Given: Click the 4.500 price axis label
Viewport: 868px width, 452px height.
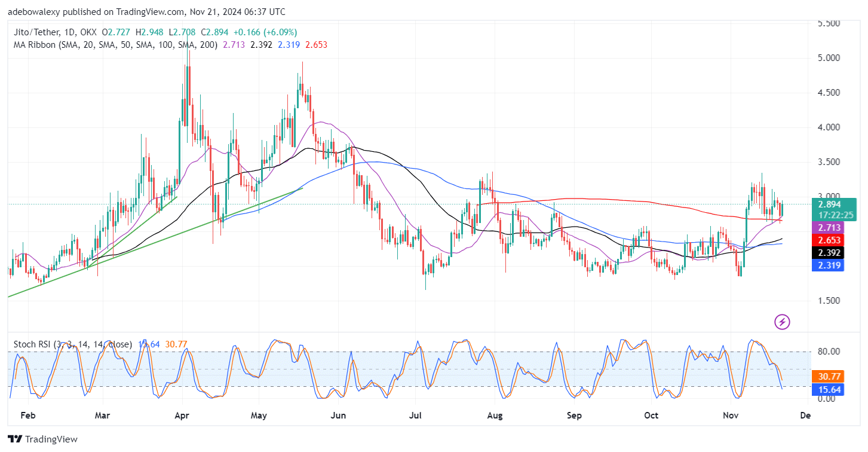Looking at the screenshot, I should pos(829,93).
